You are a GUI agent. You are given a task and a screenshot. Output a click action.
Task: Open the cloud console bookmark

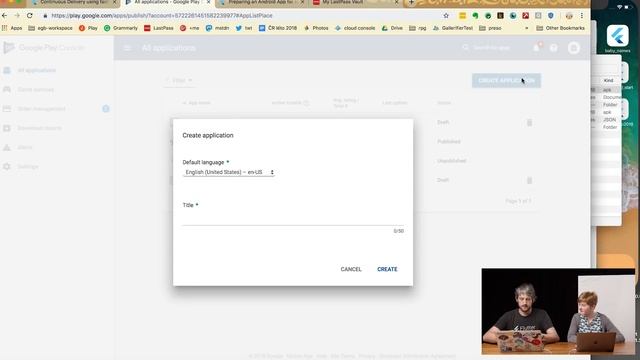click(x=355, y=28)
